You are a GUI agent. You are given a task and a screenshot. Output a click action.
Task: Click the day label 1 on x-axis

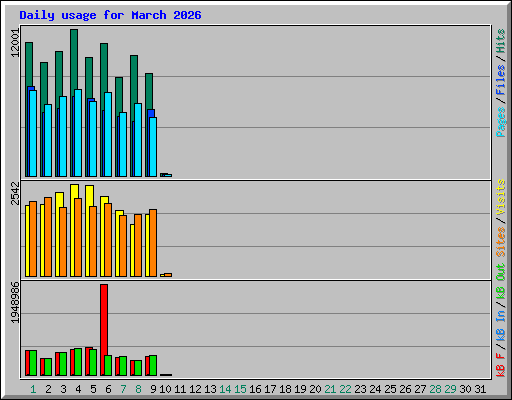coord(33,389)
